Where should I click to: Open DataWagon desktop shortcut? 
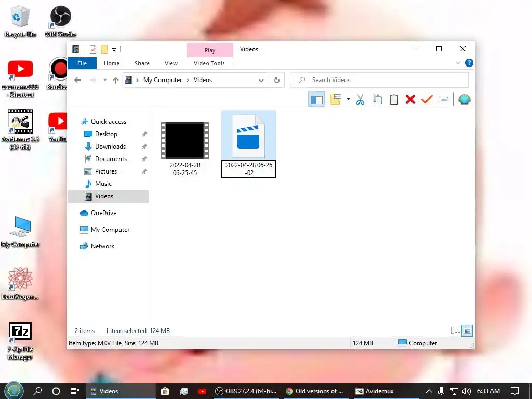(x=20, y=284)
